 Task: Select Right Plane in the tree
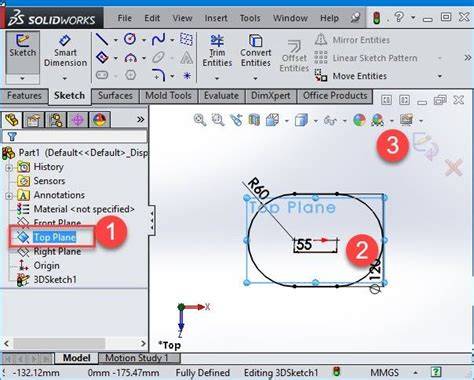(x=57, y=251)
